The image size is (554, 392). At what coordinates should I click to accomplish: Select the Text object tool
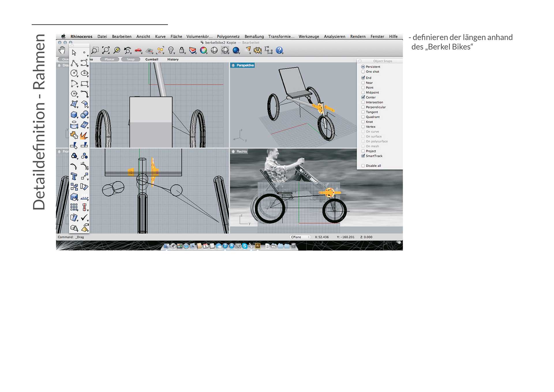74,176
